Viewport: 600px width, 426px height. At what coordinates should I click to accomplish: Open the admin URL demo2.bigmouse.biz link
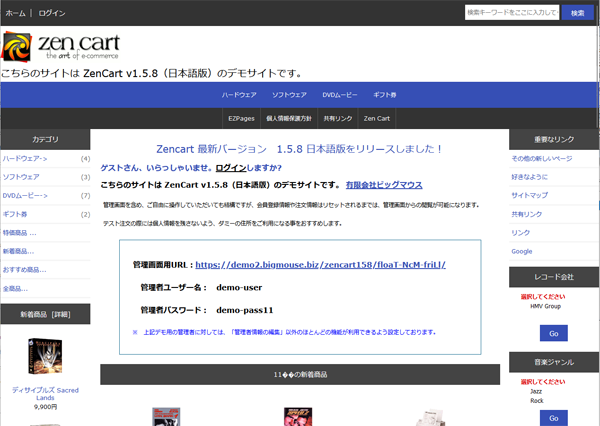(x=320, y=264)
